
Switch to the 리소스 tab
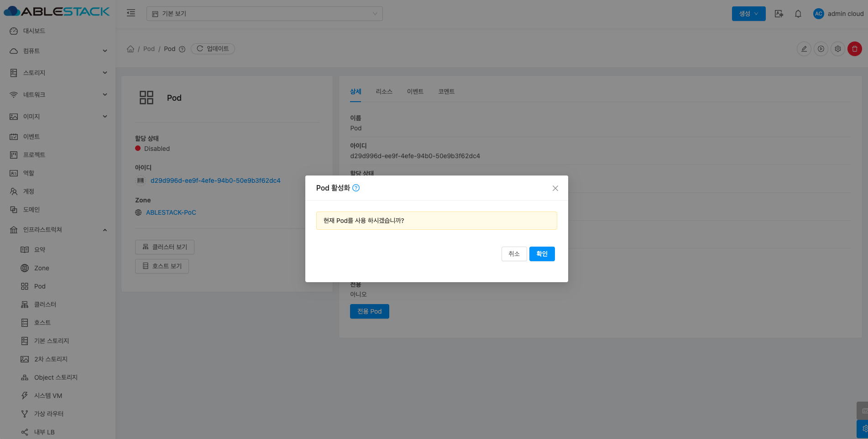(384, 92)
